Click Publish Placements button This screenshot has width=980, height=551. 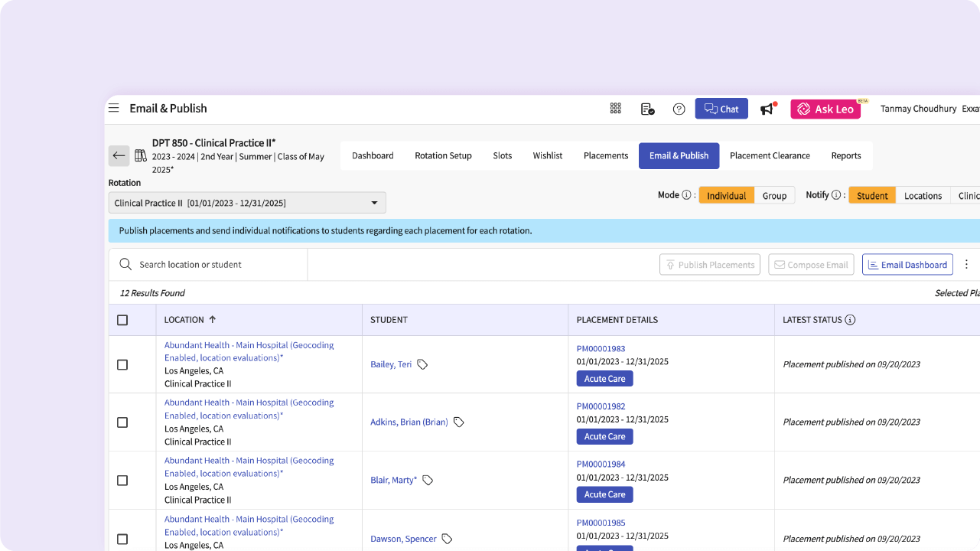tap(710, 265)
